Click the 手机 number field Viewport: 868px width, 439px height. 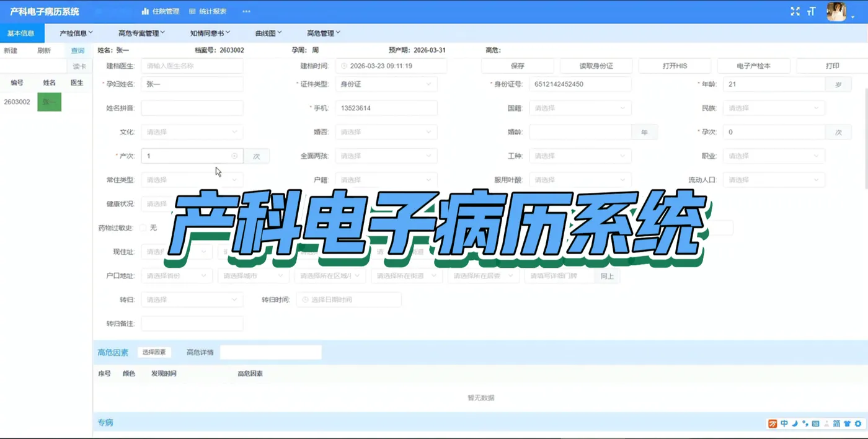tap(386, 108)
